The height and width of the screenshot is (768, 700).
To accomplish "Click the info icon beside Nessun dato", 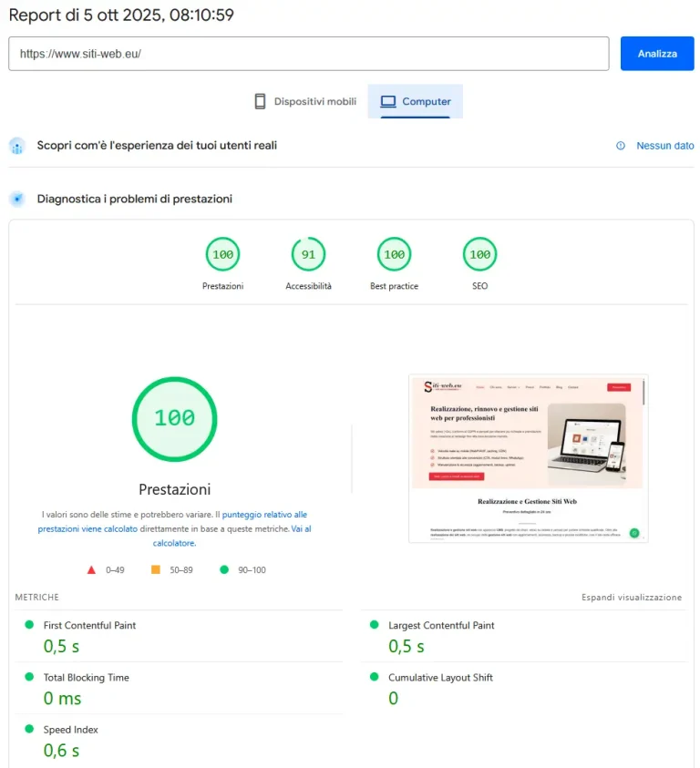I will [x=621, y=146].
